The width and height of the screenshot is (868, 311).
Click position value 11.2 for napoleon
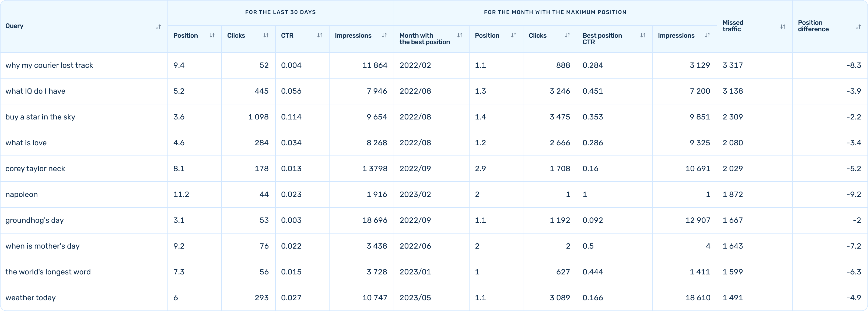coord(181,195)
